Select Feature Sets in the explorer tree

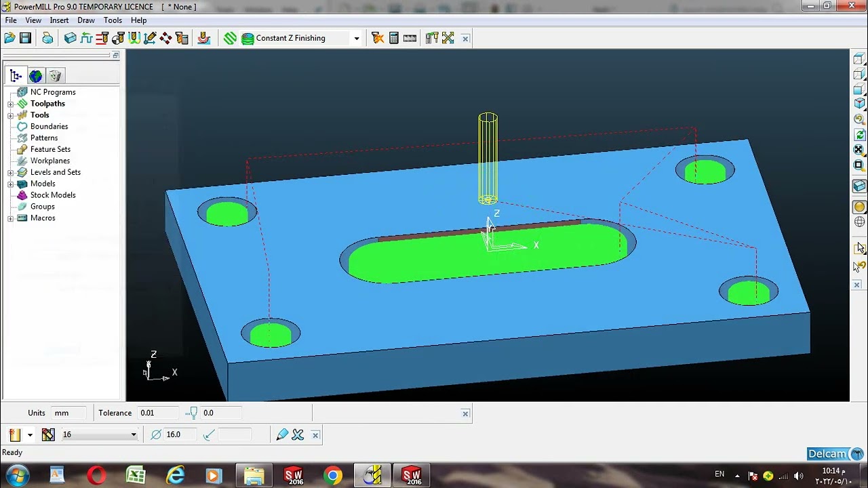click(50, 149)
